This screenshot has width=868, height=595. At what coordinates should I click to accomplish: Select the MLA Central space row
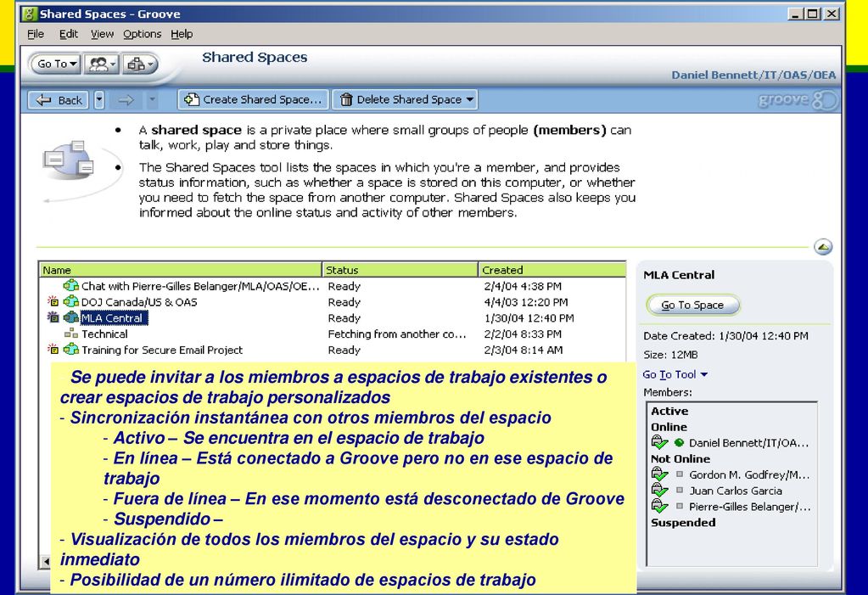[x=332, y=318]
